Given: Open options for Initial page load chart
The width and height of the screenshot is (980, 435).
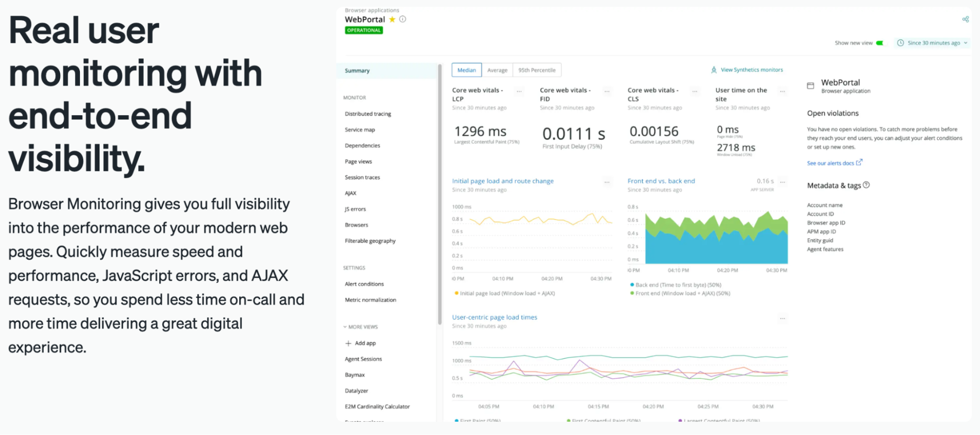Looking at the screenshot, I should [607, 182].
